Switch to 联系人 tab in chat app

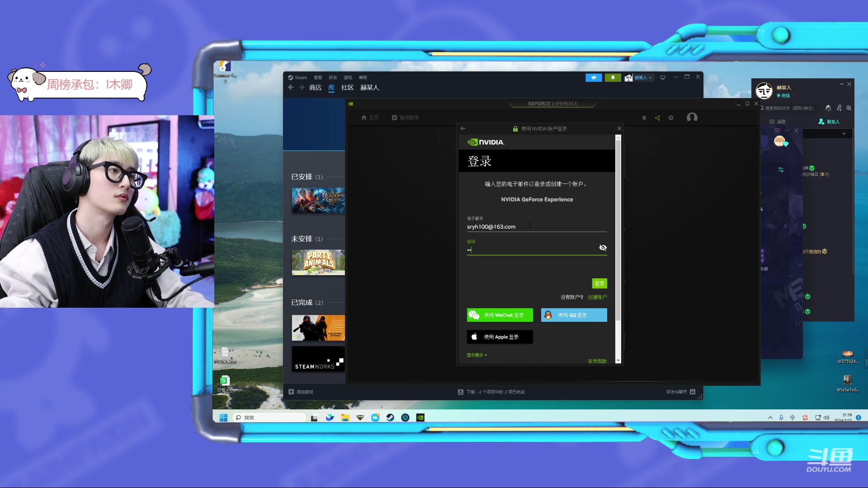coord(829,122)
